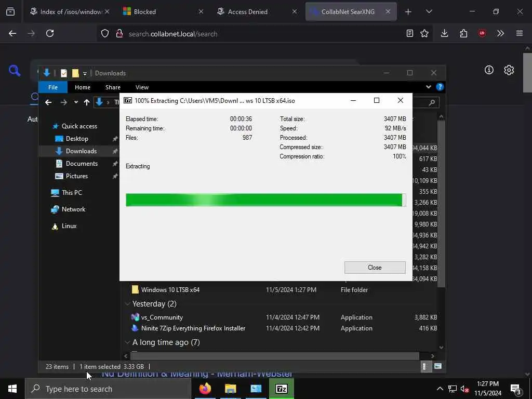Collapse the A long time ago group
This screenshot has width=532, height=399.
[x=128, y=342]
